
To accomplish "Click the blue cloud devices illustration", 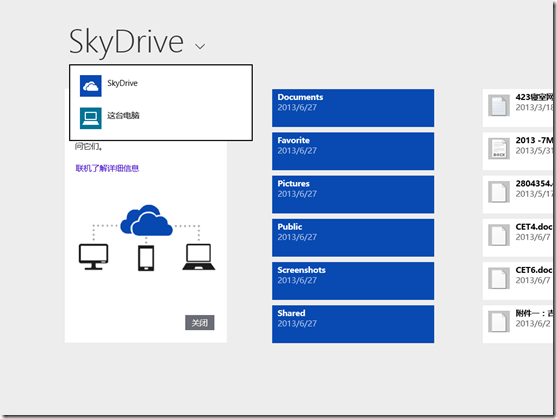I will click(147, 238).
